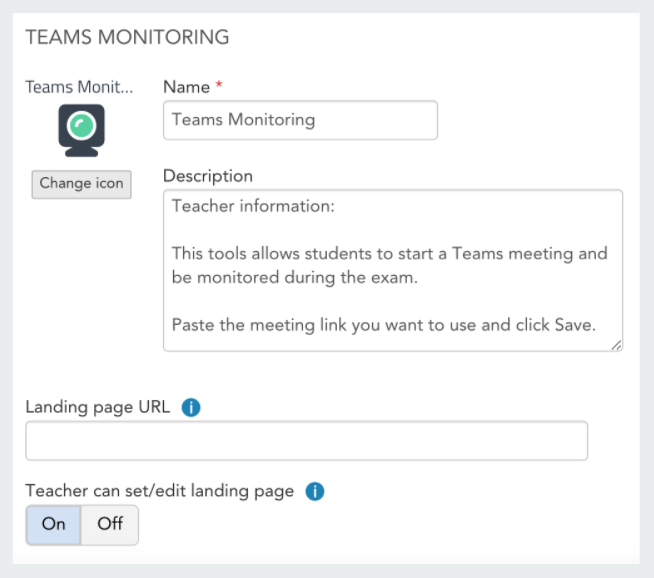Image resolution: width=654 pixels, height=578 pixels.
Task: Select the Description label text
Action: tap(208, 176)
